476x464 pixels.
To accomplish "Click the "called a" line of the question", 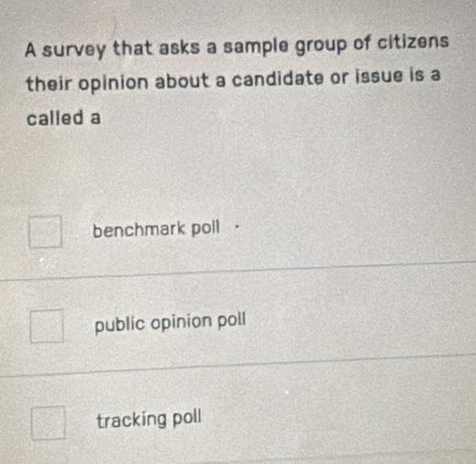I will [x=65, y=118].
